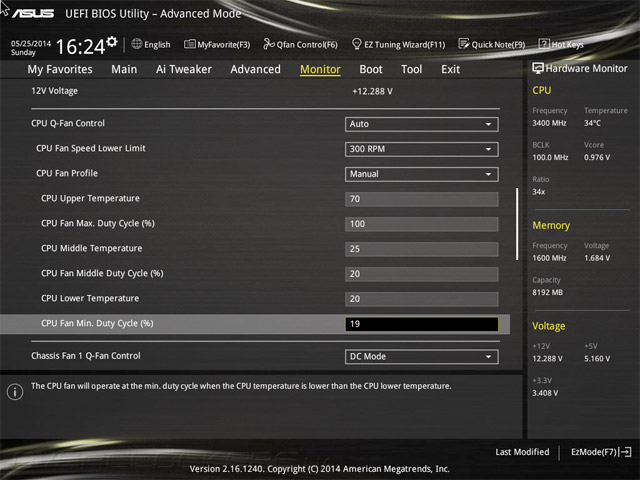Image resolution: width=640 pixels, height=480 pixels.
Task: Open the Boot tab
Action: pyautogui.click(x=371, y=69)
